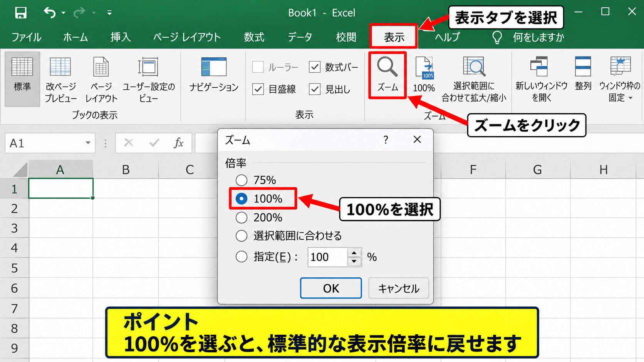Reset zoom with the 100% ribbon button

coord(424,75)
